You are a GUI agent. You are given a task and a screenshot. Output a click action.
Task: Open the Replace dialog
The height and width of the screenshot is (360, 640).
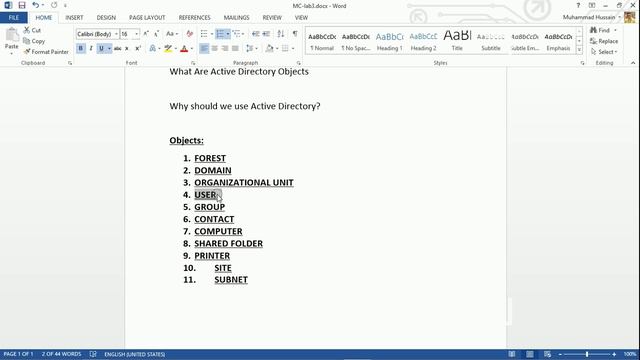pos(604,41)
